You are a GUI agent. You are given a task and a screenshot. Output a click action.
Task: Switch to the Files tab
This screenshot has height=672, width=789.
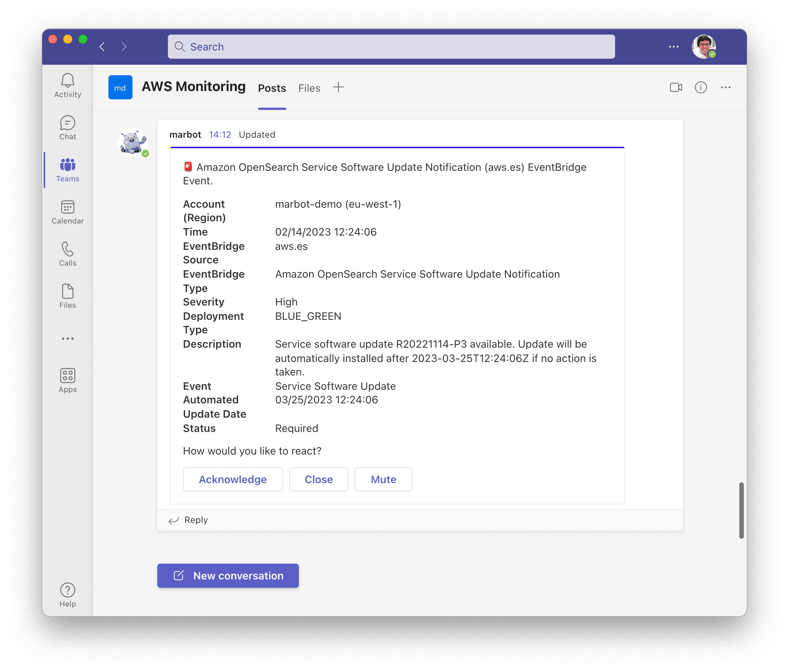pyautogui.click(x=309, y=87)
